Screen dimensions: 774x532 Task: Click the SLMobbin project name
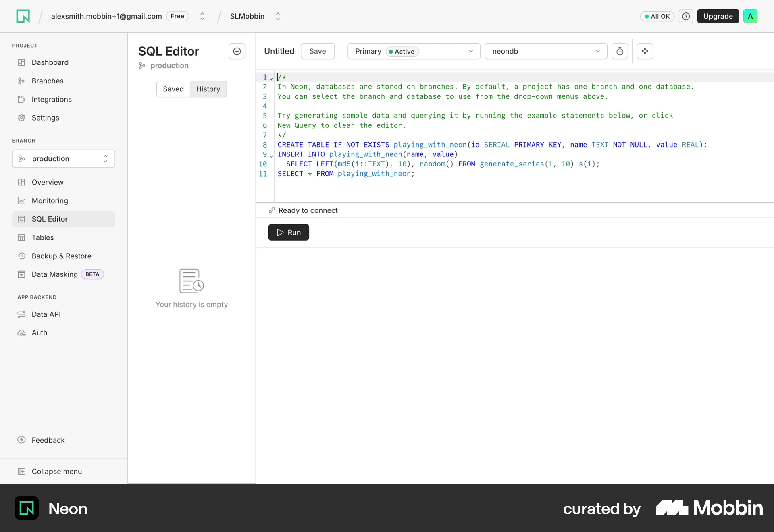click(x=247, y=16)
